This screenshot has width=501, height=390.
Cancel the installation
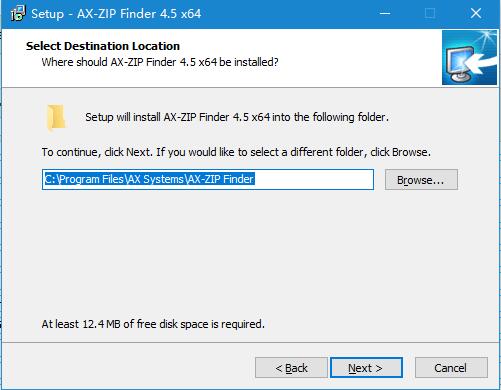tap(451, 368)
